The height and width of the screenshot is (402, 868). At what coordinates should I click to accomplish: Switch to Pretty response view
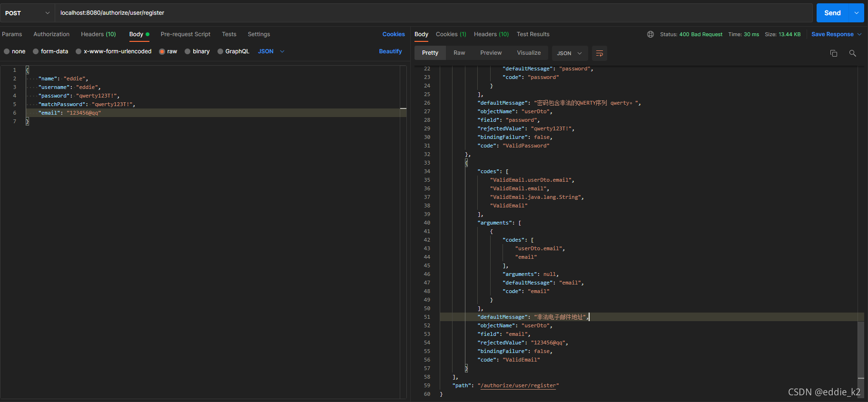click(430, 53)
